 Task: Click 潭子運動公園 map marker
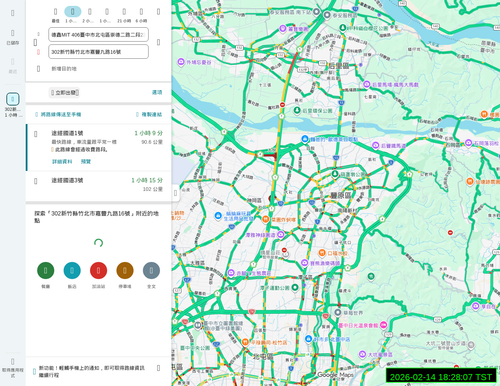295,287
